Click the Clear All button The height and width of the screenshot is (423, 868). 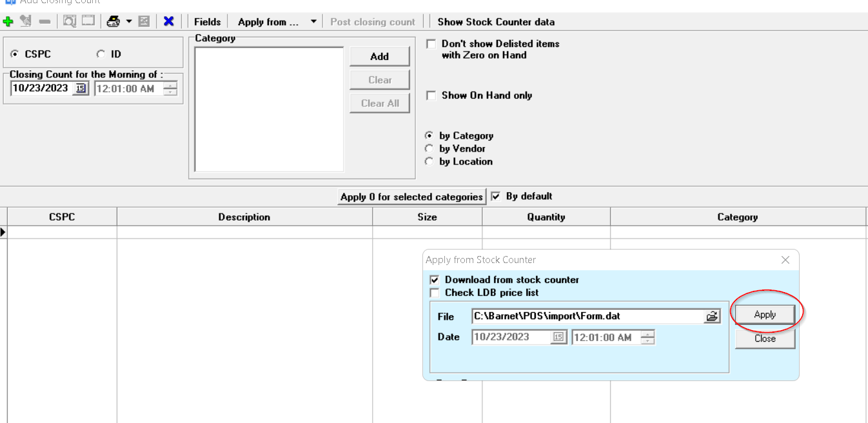pyautogui.click(x=380, y=103)
